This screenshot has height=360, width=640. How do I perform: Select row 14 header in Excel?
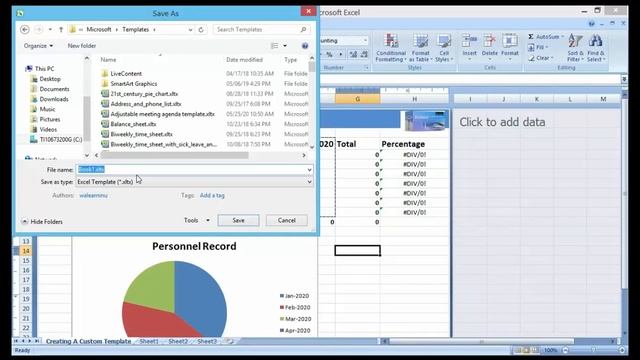(x=26, y=251)
